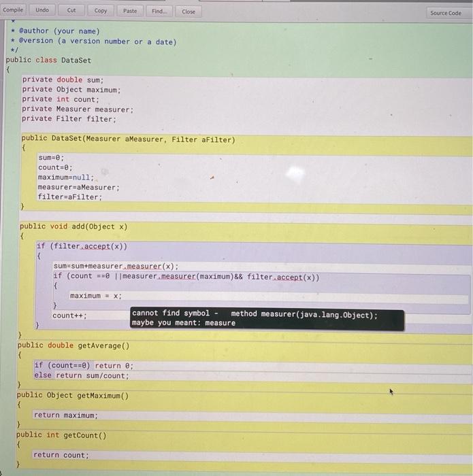Click the Copy button
The height and width of the screenshot is (476, 473).
pyautogui.click(x=100, y=11)
